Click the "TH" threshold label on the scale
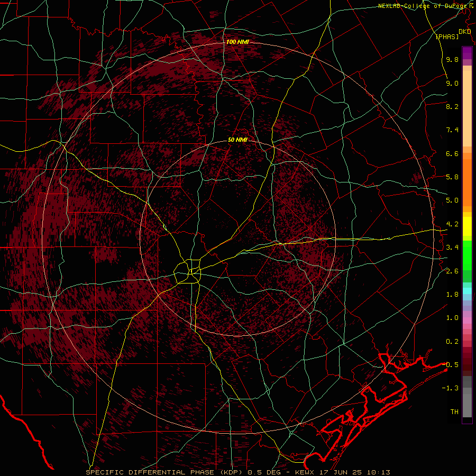Viewport: 476px width, 476px height. [x=454, y=412]
